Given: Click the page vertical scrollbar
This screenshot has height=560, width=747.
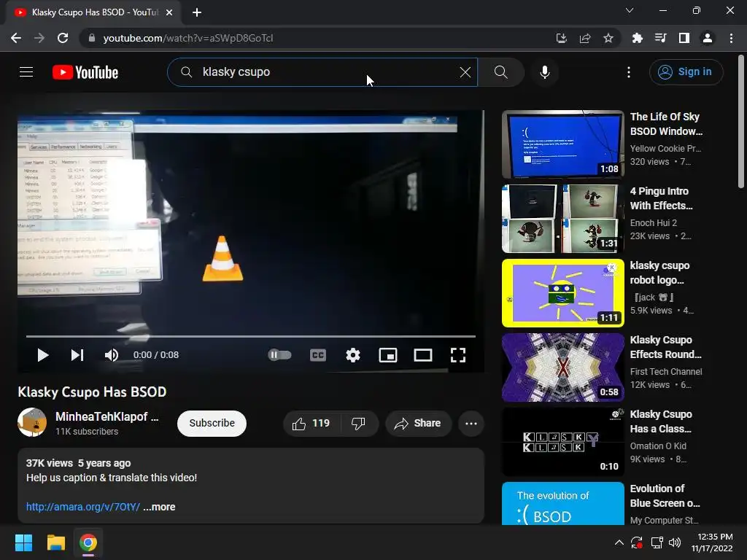Looking at the screenshot, I should [x=741, y=122].
